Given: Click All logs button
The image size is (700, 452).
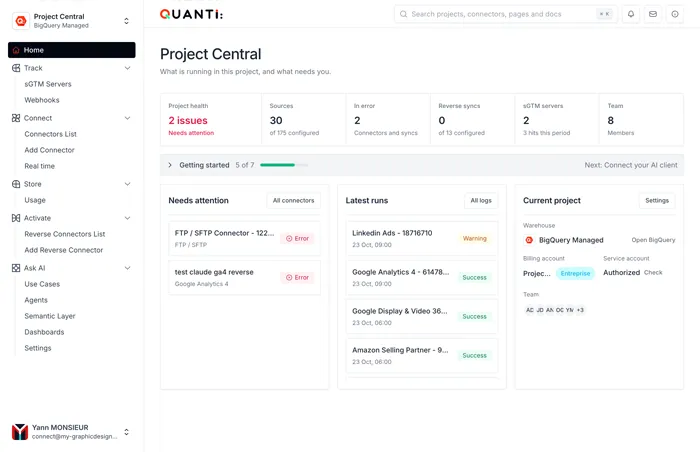Looking at the screenshot, I should (481, 201).
